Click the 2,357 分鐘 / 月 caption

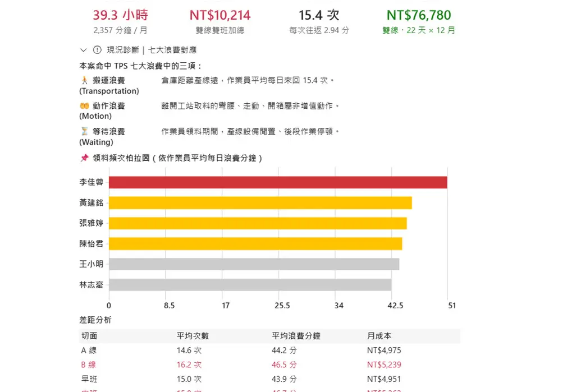121,30
